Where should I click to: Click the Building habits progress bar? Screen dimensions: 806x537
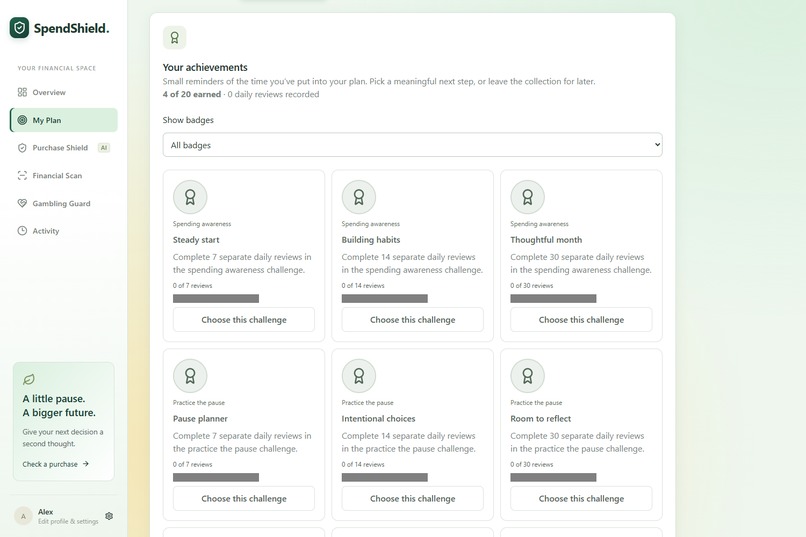[x=384, y=299]
